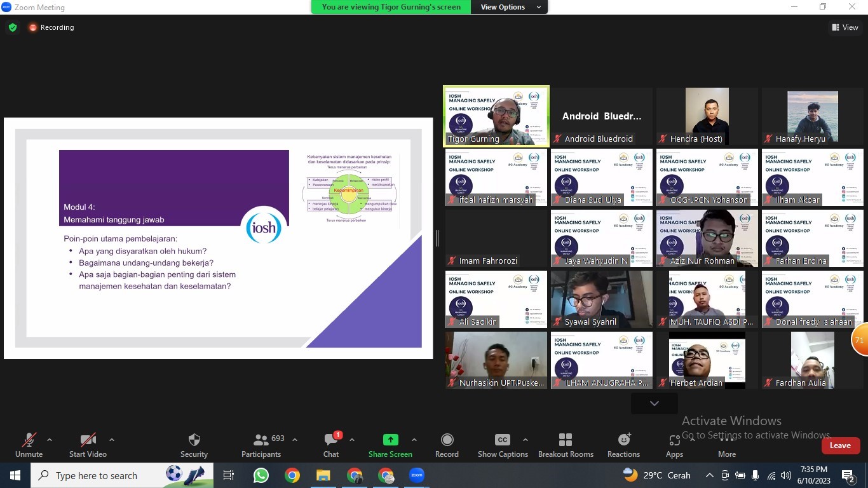Click the Apps icon
868x488 pixels.
pyautogui.click(x=674, y=440)
